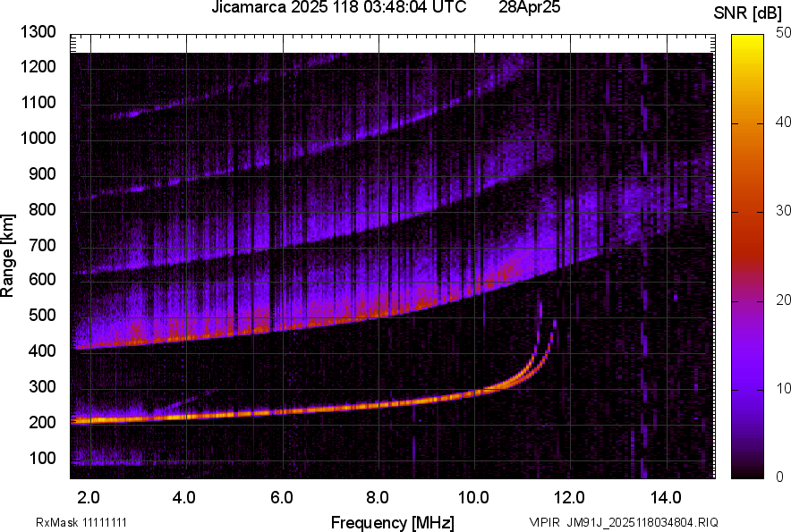Click the Jicamarca timestamp title text
Screen dimensions: 791x532
[x=338, y=8]
